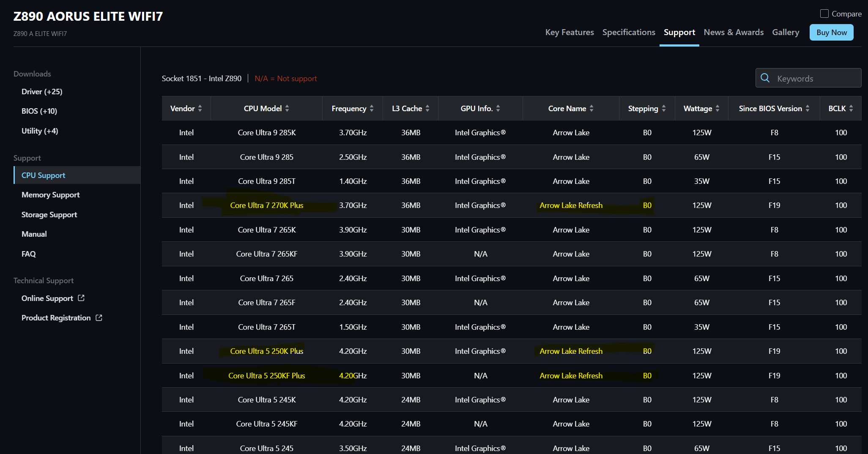Screen dimensions: 868x454
Task: Click 1.40GHz frequency for 285T
Action: [x=353, y=181]
